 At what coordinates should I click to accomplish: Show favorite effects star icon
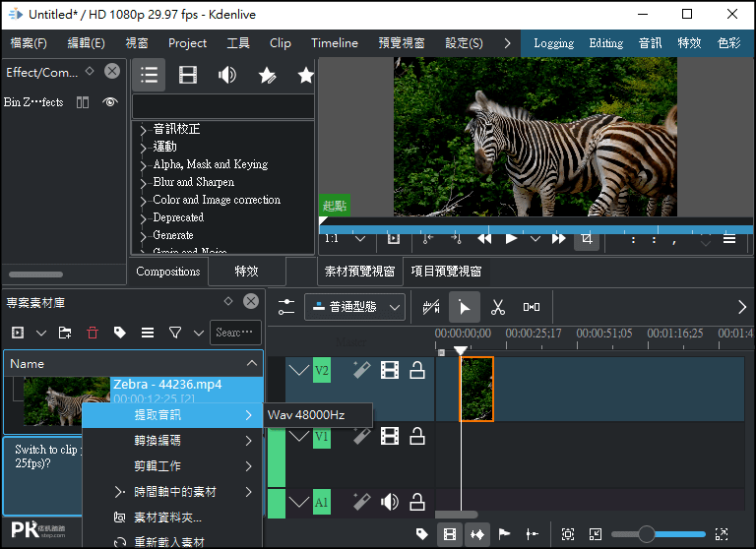pyautogui.click(x=306, y=75)
